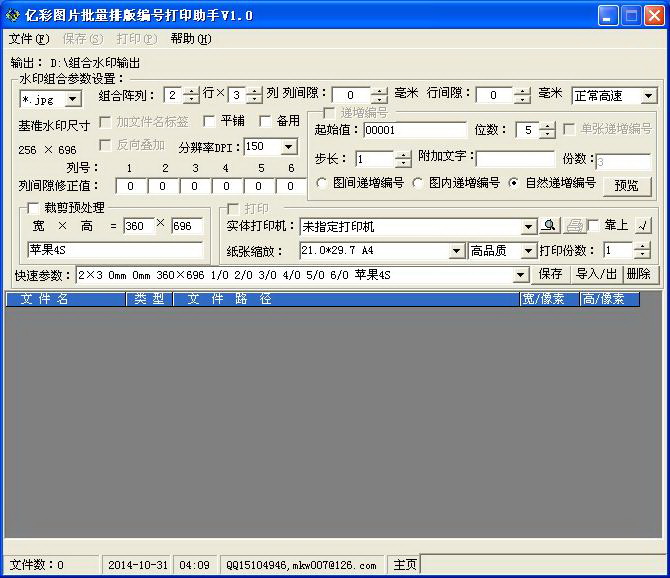Expand the 高品质 print quality dropdown

pos(528,251)
